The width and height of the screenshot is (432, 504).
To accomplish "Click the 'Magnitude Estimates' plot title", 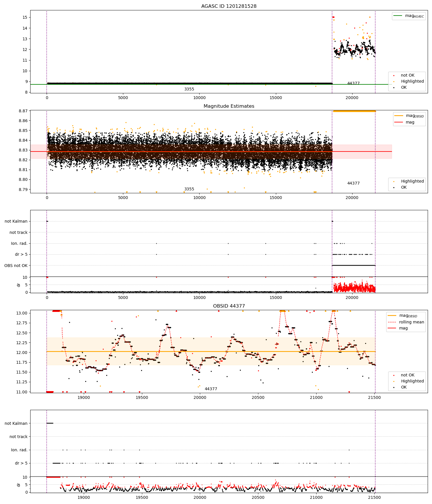I will 229,106.
